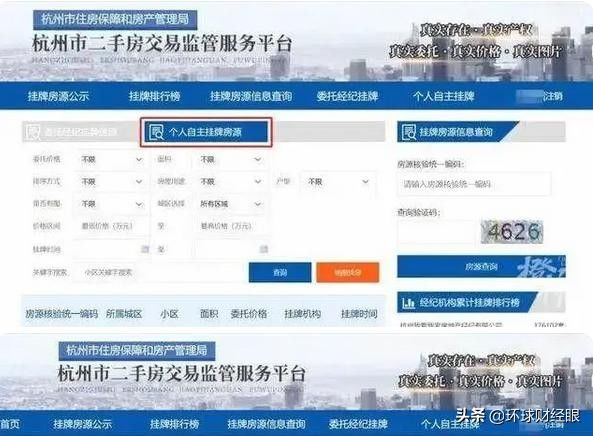The height and width of the screenshot is (436, 593).
Task: Open the calendar icon for 挂牌时间 start date
Action: point(145,249)
